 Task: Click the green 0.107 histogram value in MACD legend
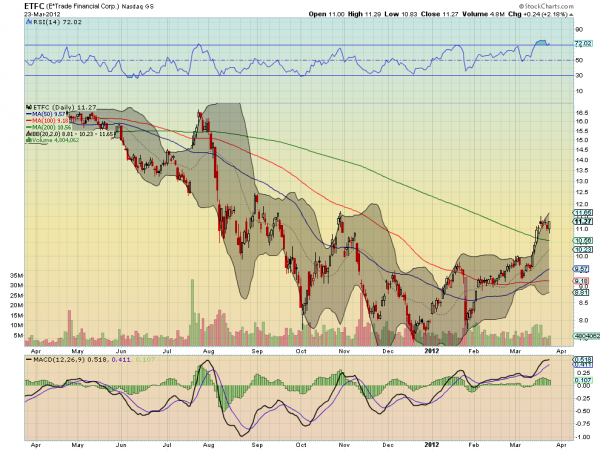[145, 360]
